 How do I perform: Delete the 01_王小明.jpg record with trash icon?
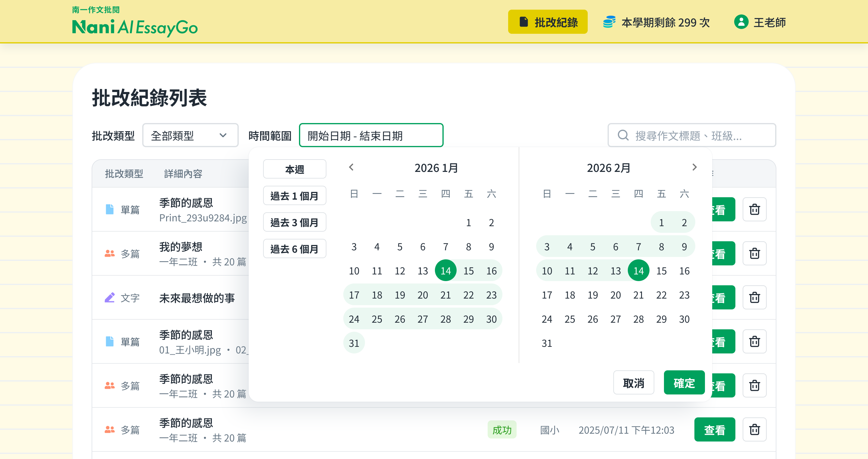point(754,341)
